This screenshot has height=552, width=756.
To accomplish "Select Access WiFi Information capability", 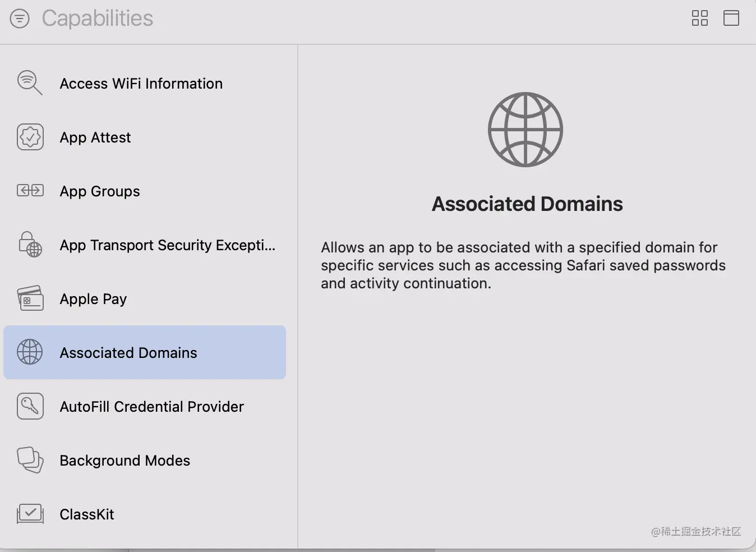I will (x=145, y=83).
